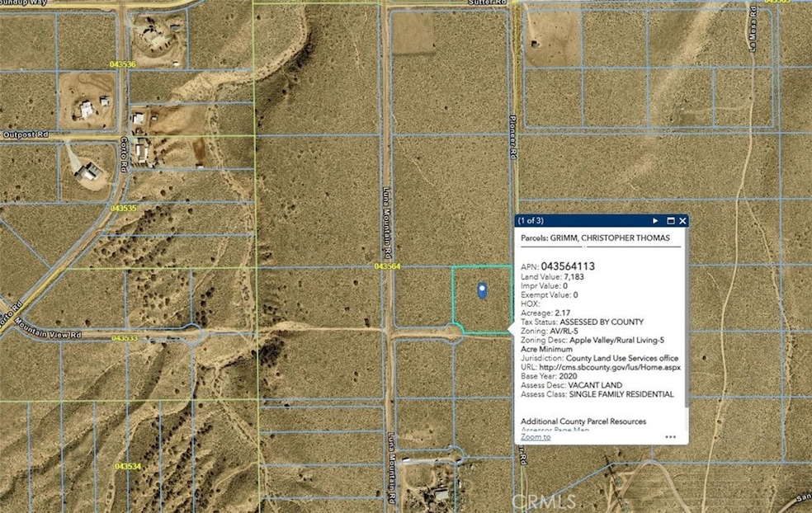
Task: Click the Zoom to link
Action: tap(536, 437)
